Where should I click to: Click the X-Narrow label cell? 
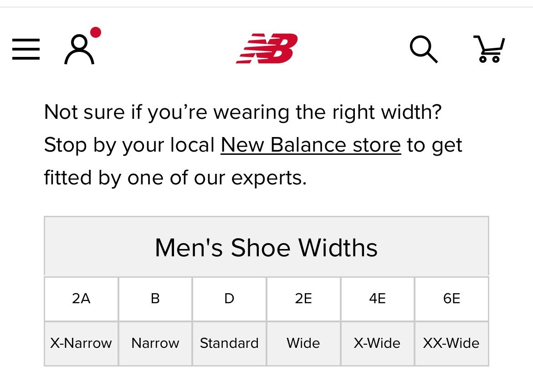point(81,343)
